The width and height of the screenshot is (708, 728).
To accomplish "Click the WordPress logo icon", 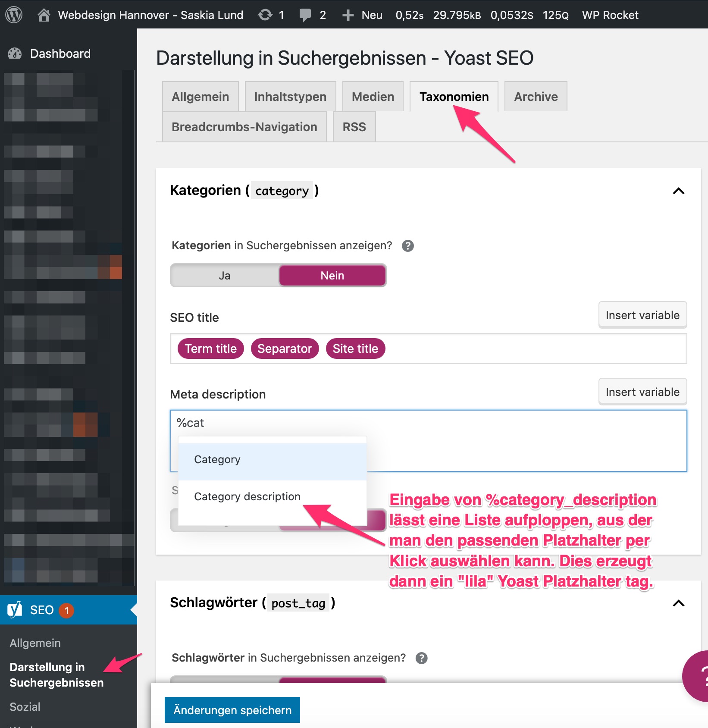I will click(x=14, y=15).
